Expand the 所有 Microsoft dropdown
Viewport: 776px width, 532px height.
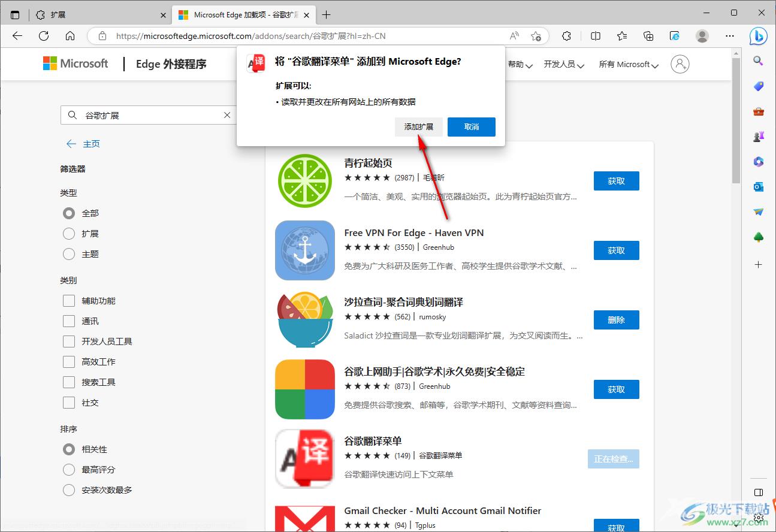point(629,64)
